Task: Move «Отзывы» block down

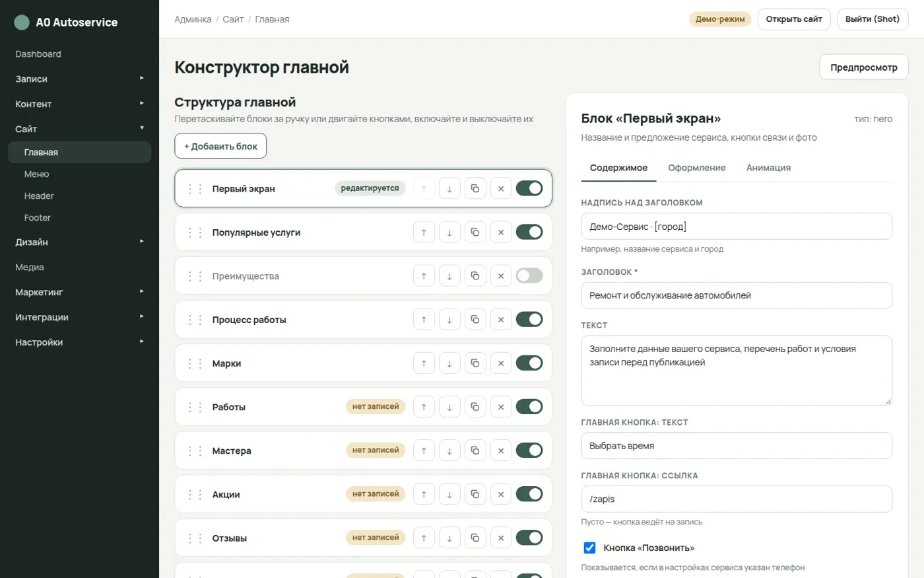Action: tap(449, 538)
